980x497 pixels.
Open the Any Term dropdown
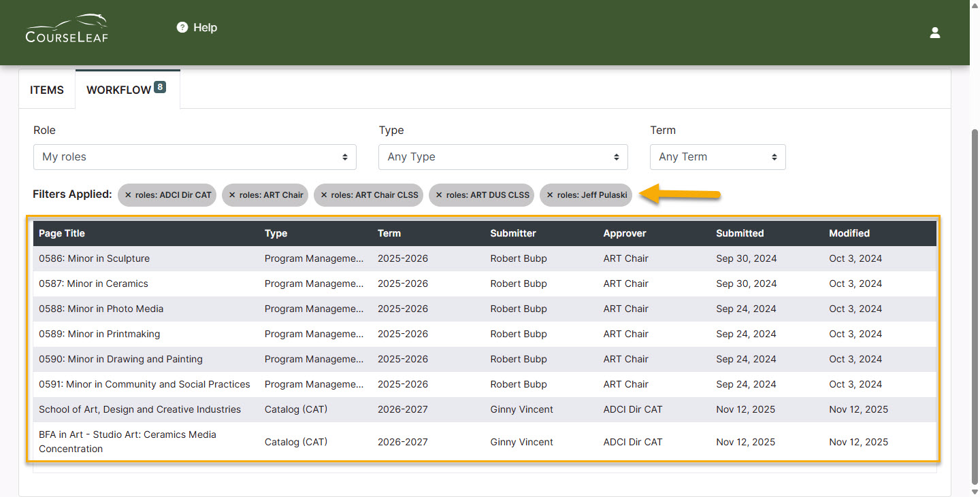click(717, 156)
